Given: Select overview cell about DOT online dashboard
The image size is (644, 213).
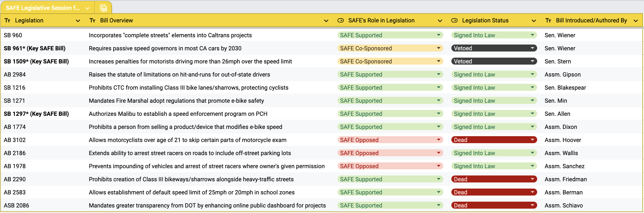Looking at the screenshot, I should coord(209,205).
